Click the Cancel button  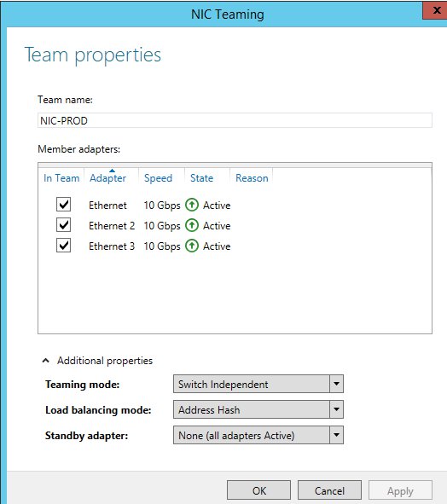[x=329, y=490]
